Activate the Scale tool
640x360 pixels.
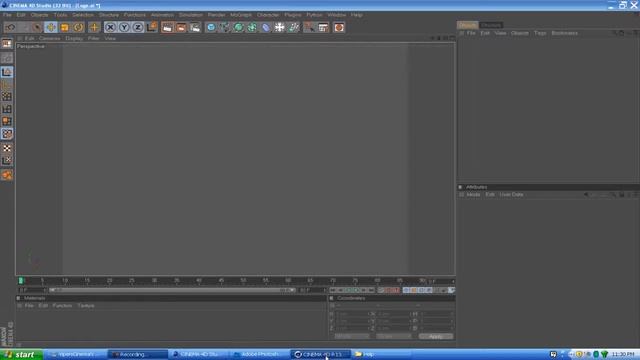(64, 27)
